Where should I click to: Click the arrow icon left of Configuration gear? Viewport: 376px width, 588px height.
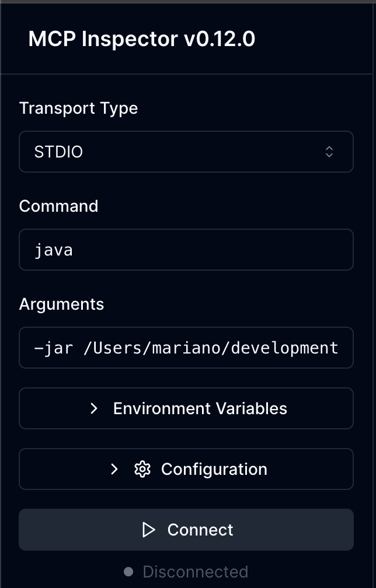click(114, 469)
